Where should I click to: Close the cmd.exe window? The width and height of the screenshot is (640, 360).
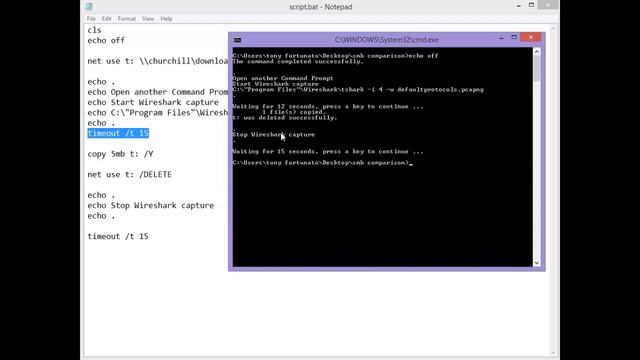coord(531,38)
